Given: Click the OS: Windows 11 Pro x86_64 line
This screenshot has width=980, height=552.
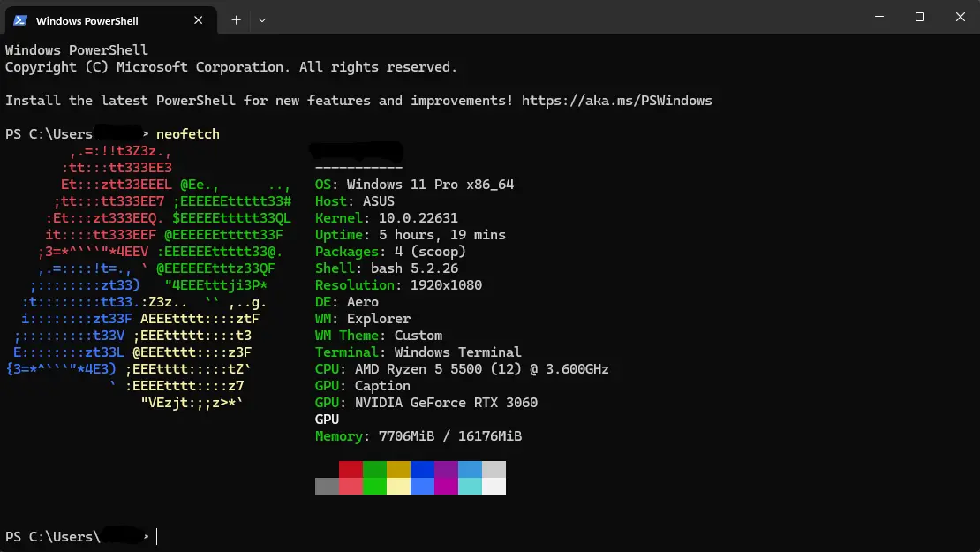Looking at the screenshot, I should click(414, 185).
